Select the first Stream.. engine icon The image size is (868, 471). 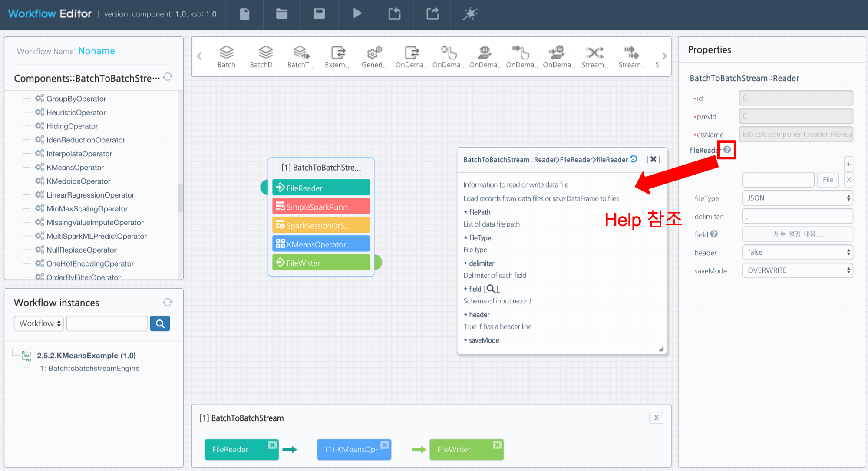click(x=595, y=57)
